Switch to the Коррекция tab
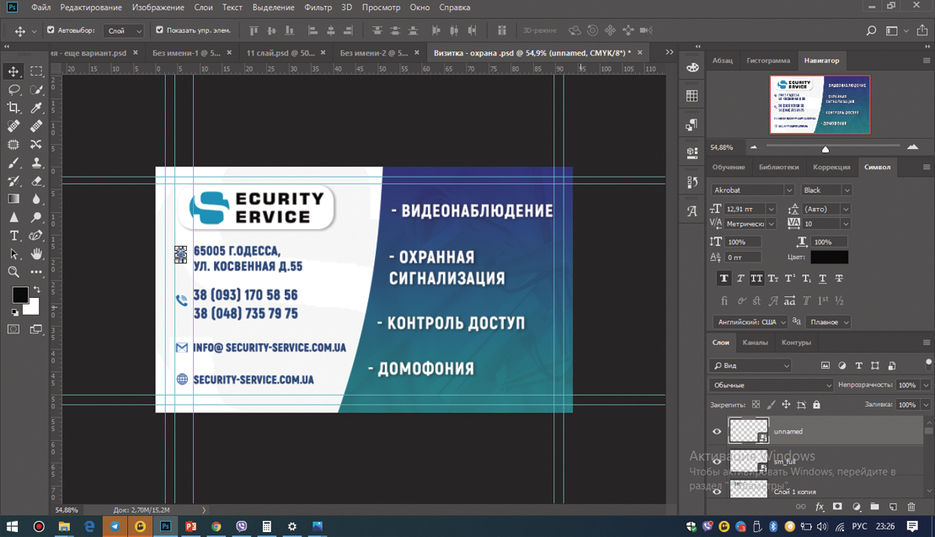 [x=831, y=167]
